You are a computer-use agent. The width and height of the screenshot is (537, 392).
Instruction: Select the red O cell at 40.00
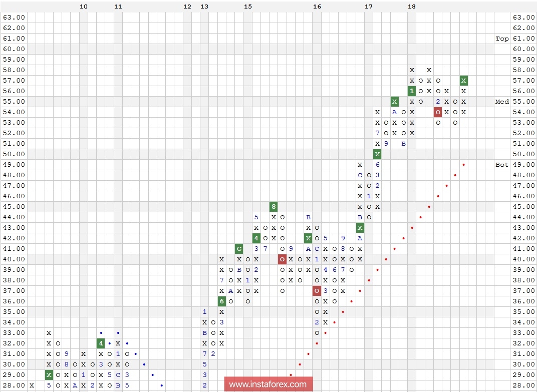pos(282,259)
